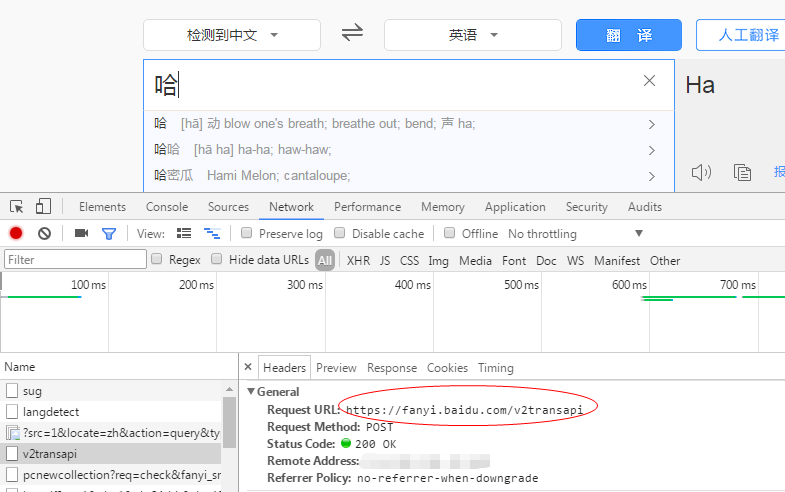Open the Console tab
Screen dimensions: 785x492
coord(167,207)
